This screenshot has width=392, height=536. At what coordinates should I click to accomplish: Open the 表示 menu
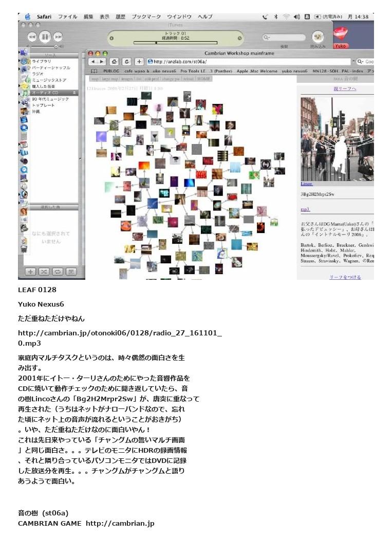104,16
